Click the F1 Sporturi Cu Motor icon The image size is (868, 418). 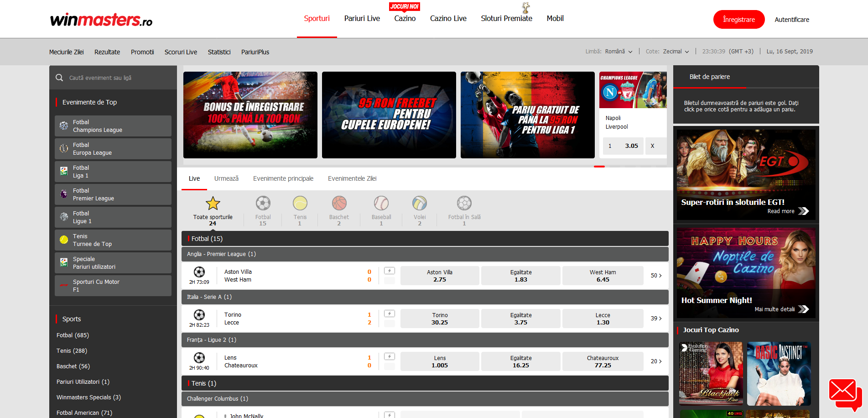click(64, 285)
